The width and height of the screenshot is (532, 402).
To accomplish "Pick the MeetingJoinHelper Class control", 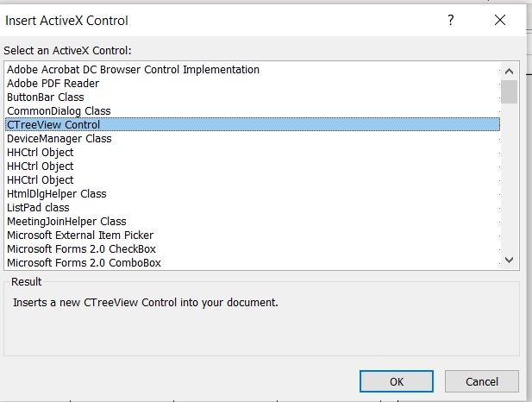I will 66,222.
